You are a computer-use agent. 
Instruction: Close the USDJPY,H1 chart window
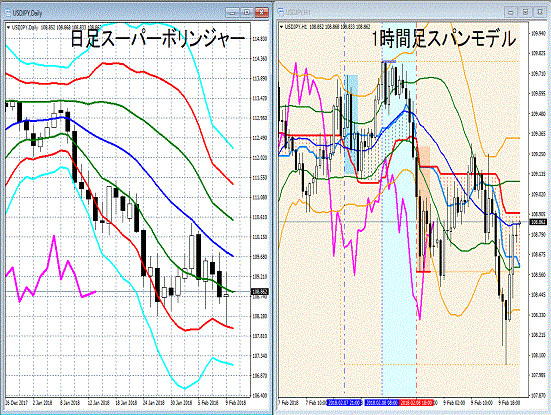540,12
